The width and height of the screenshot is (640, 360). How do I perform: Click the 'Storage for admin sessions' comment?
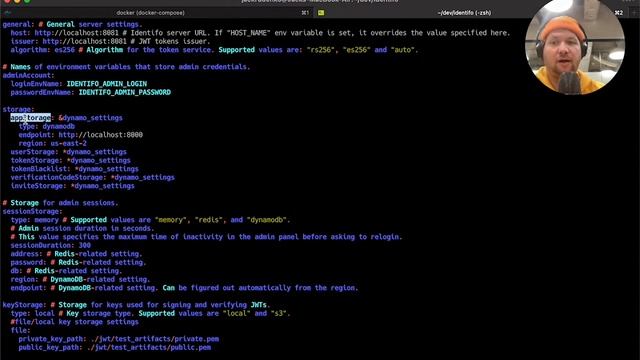60,203
